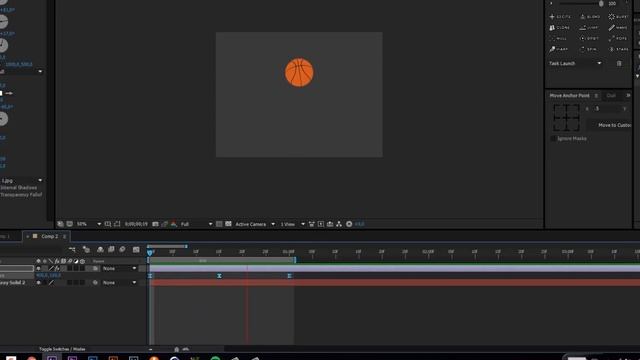
Task: Toggle the Draft 3D icon in the timeline
Action: [86, 249]
